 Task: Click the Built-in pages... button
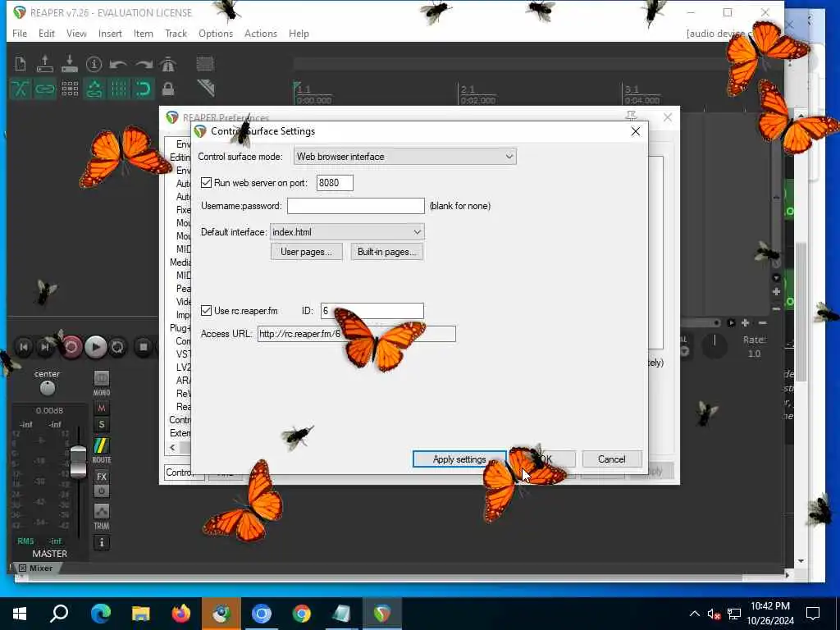pos(387,252)
